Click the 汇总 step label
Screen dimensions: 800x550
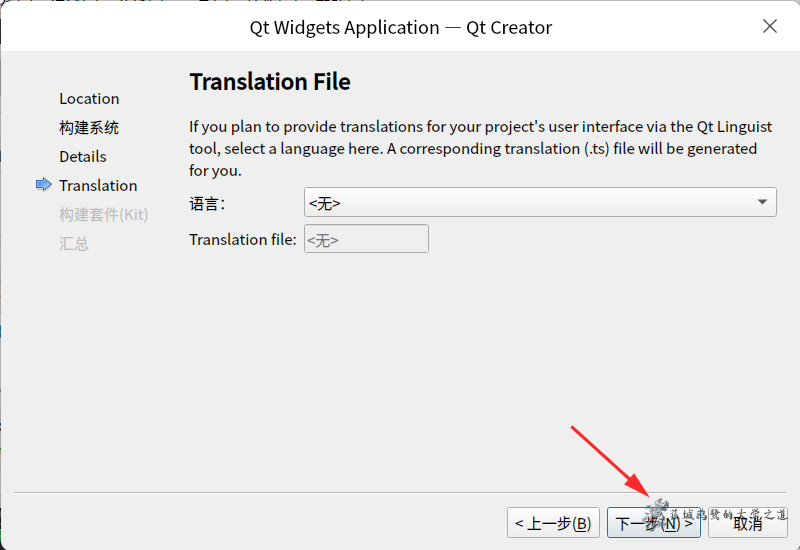(x=74, y=243)
